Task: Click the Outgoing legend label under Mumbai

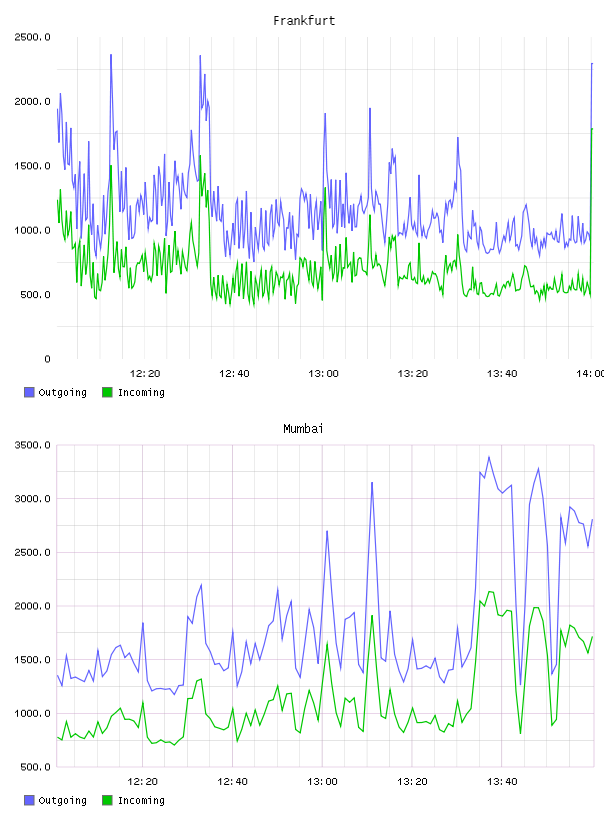Action: 62,801
